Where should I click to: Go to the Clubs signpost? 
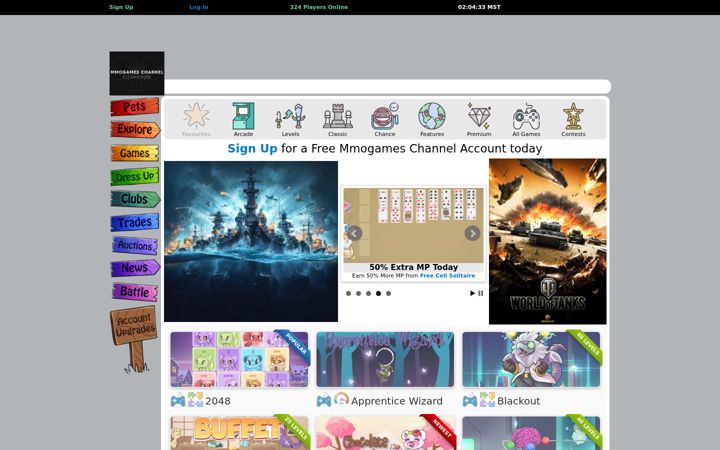(x=135, y=199)
